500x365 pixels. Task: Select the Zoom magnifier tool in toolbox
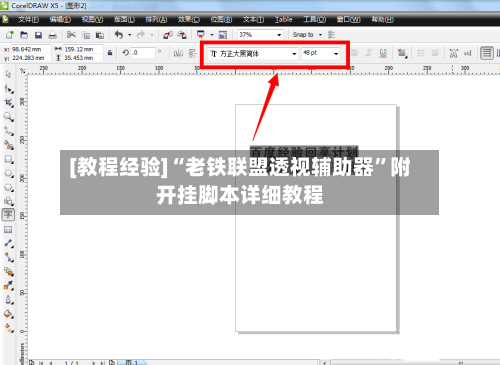(x=8, y=117)
